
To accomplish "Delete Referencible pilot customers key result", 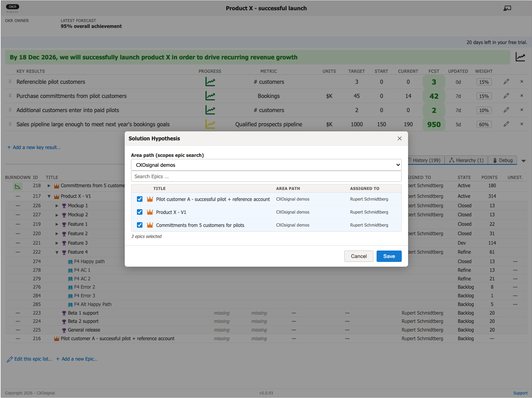I will pyautogui.click(x=522, y=82).
